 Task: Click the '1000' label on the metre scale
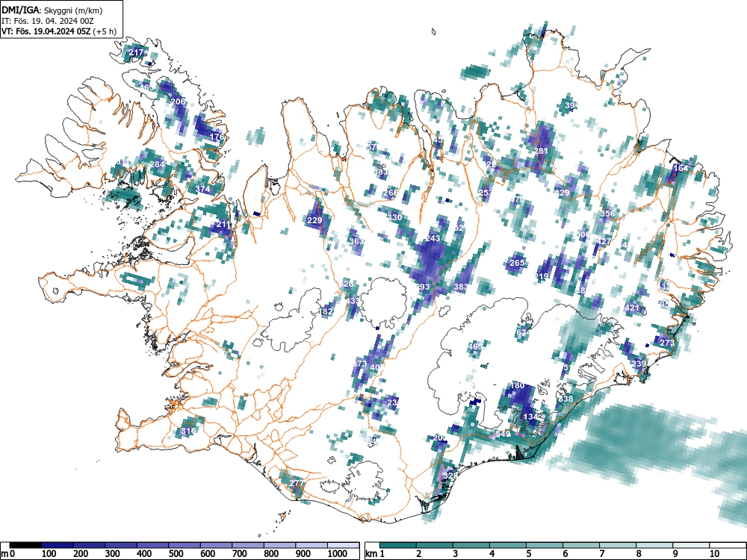point(338,554)
